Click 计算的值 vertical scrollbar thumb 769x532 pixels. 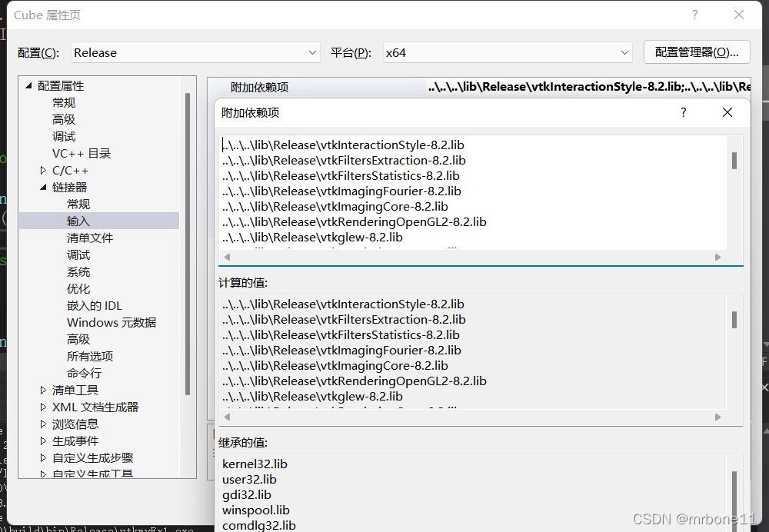pyautogui.click(x=734, y=320)
